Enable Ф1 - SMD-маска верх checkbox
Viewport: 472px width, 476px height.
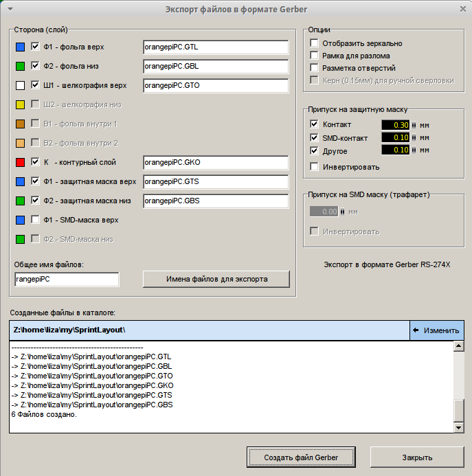35,220
